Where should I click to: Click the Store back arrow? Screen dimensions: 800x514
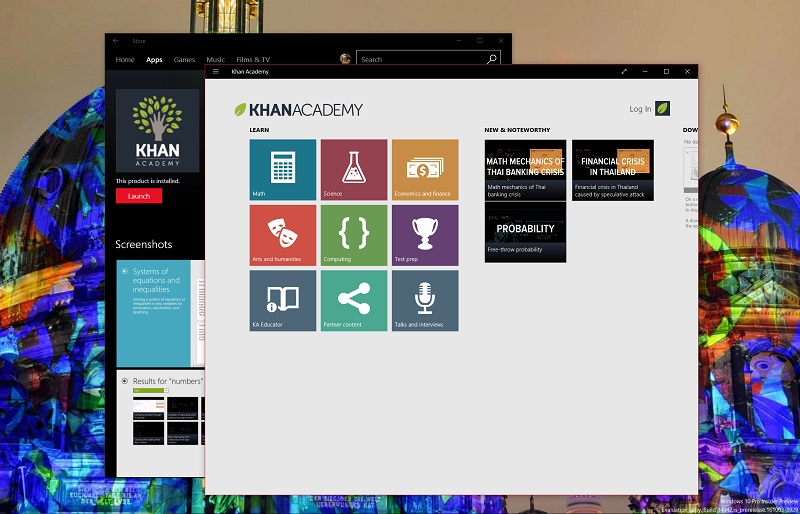tap(116, 41)
